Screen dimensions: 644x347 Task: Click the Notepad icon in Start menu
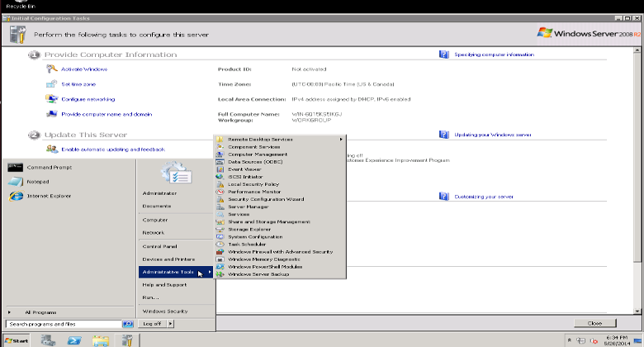point(15,182)
